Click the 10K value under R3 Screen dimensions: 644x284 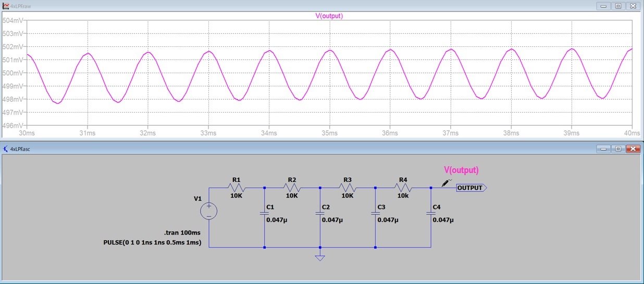click(348, 196)
